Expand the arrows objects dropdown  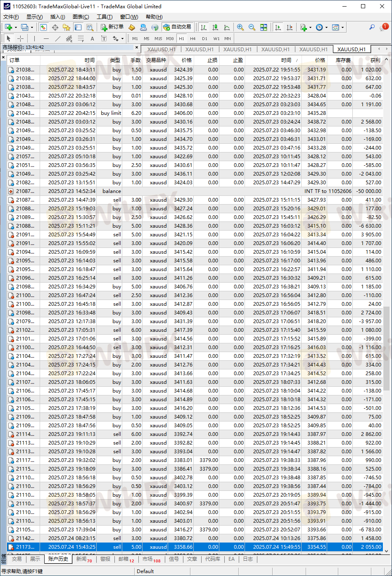pos(123,38)
